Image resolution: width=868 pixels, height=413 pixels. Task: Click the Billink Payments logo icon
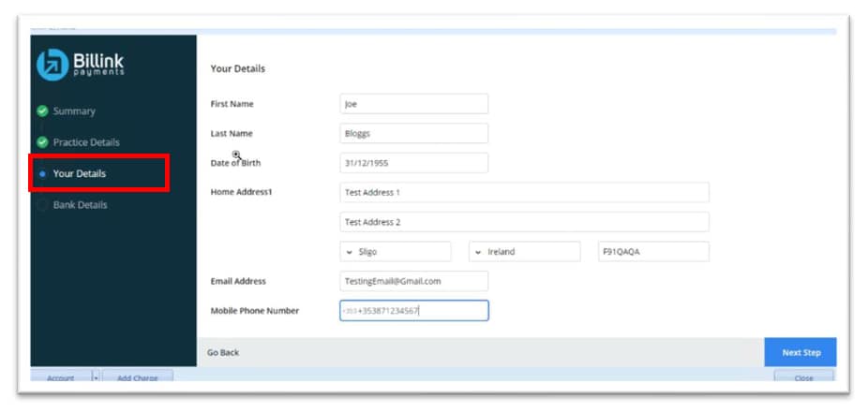(52, 64)
